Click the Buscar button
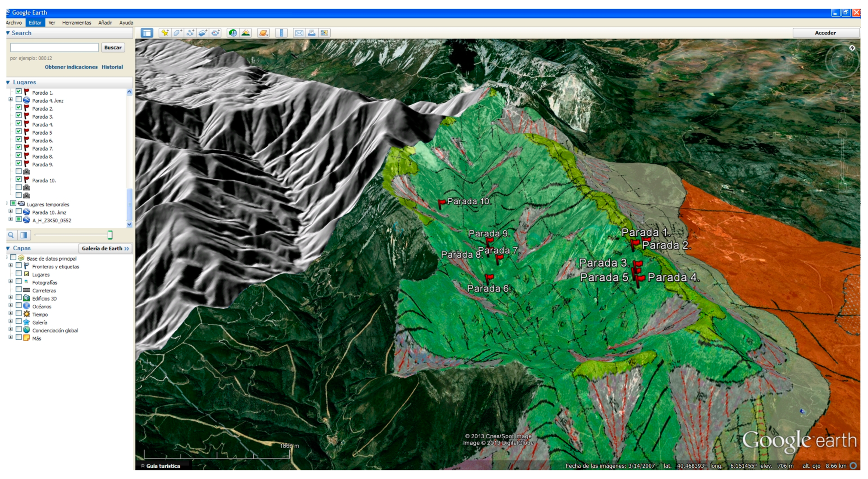This screenshot has height=479, width=868. click(x=113, y=48)
